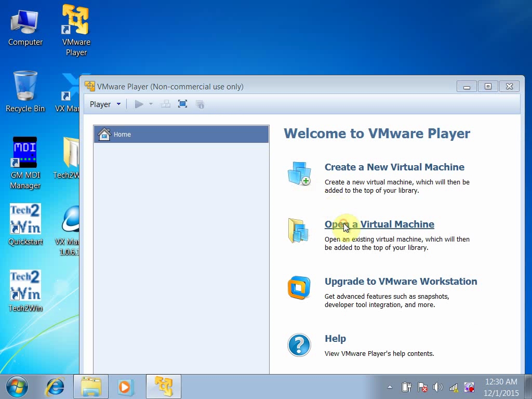Viewport: 532px width, 399px height.
Task: Click Upgrade to VMware Workstation link
Action: tap(401, 281)
